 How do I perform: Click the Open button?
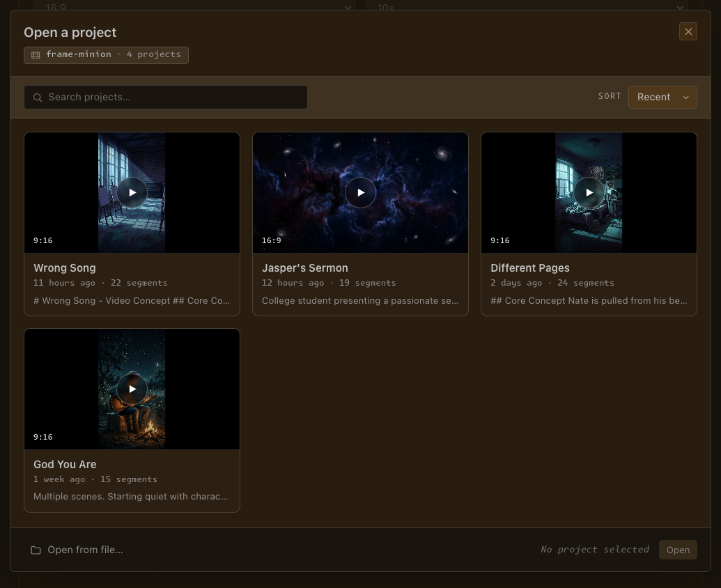[x=678, y=550]
